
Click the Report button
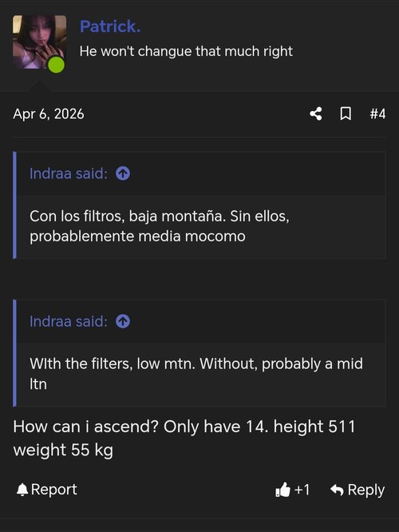click(x=47, y=490)
